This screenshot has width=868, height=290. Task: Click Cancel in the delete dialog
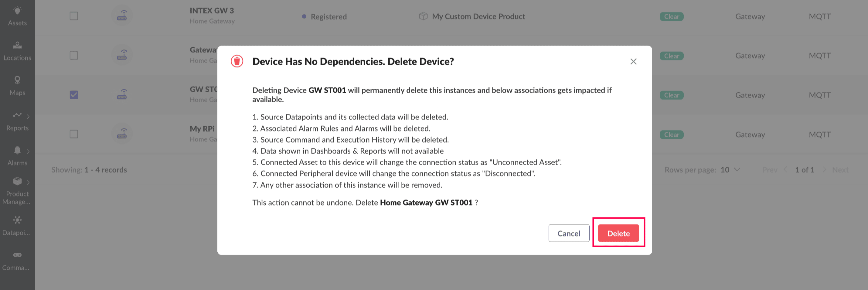[x=568, y=233]
